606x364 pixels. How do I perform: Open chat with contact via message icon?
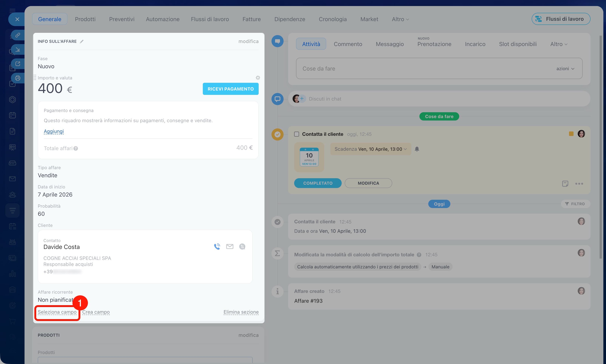pos(242,247)
